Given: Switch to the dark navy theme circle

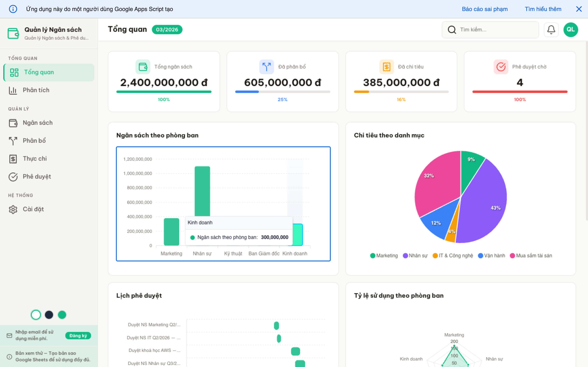Looking at the screenshot, I should [x=49, y=315].
